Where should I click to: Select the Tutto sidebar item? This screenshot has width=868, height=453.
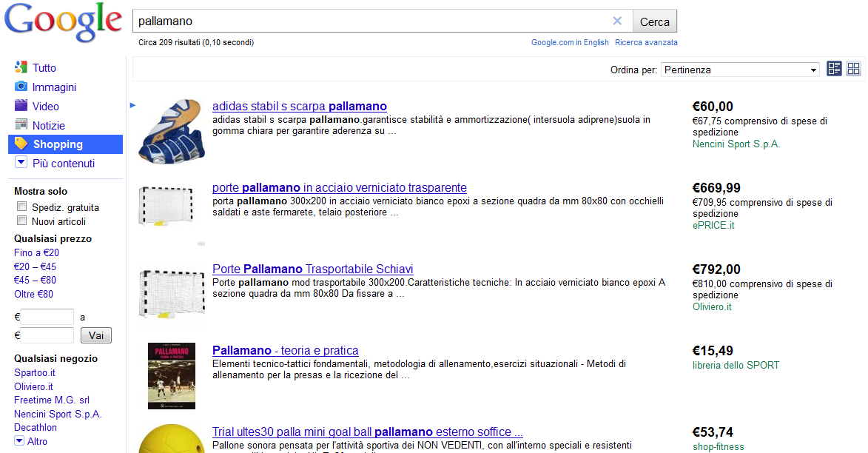pyautogui.click(x=44, y=68)
